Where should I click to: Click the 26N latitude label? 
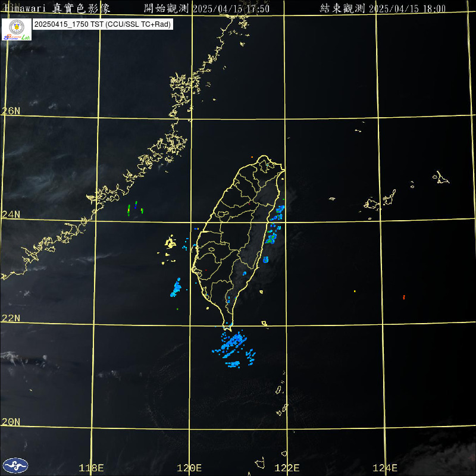[x=11, y=111]
